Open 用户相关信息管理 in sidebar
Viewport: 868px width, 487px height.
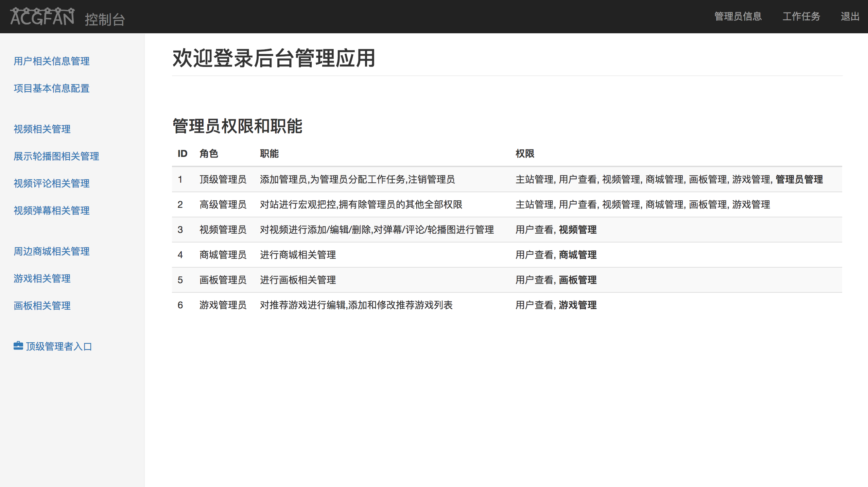pyautogui.click(x=51, y=61)
